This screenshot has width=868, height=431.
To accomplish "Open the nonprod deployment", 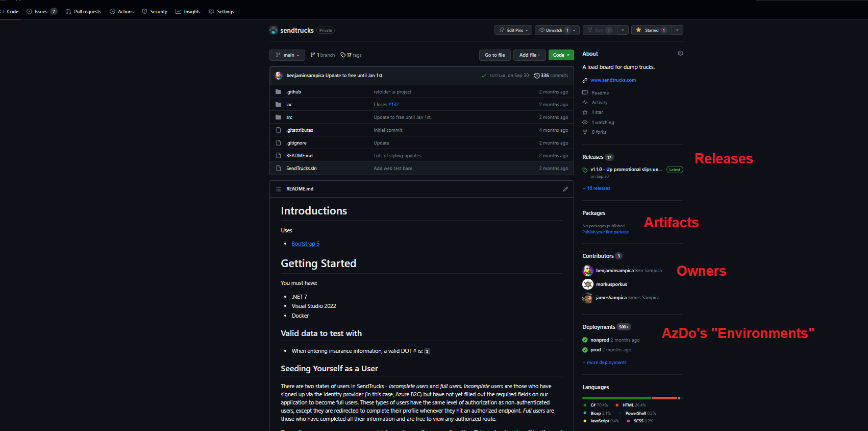I will click(600, 340).
